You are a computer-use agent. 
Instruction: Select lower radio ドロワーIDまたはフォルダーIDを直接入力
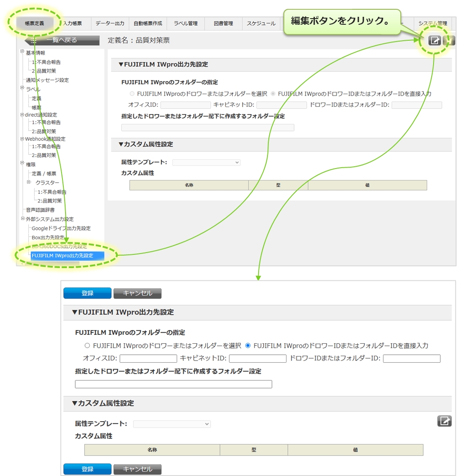[248, 345]
